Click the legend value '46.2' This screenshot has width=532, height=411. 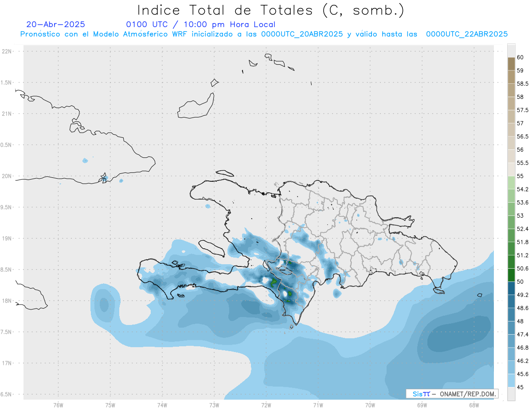click(x=523, y=361)
